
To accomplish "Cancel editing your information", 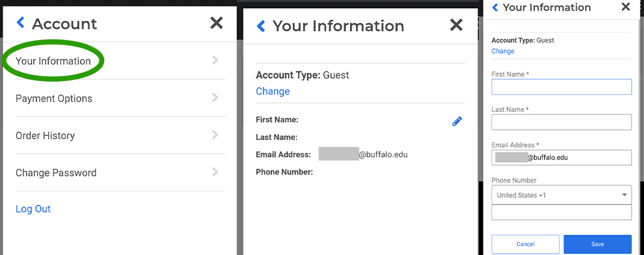I will (525, 244).
